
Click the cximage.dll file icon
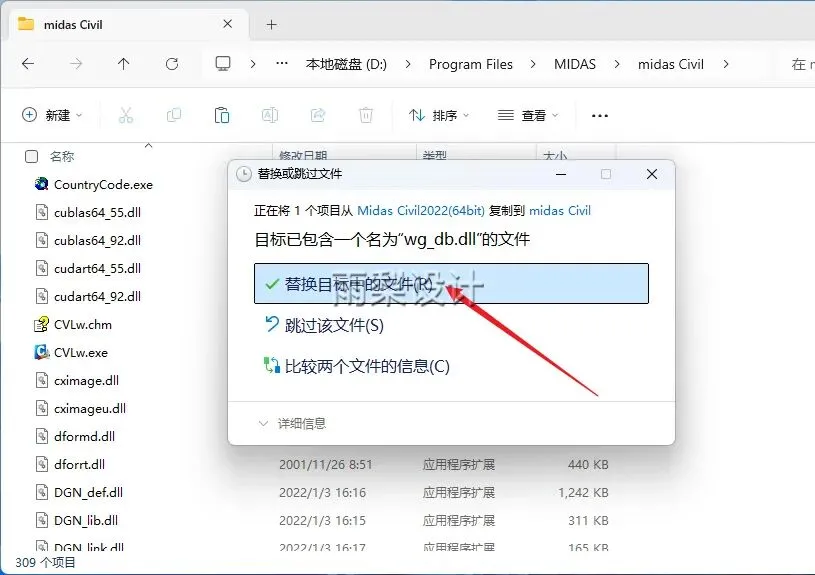42,381
